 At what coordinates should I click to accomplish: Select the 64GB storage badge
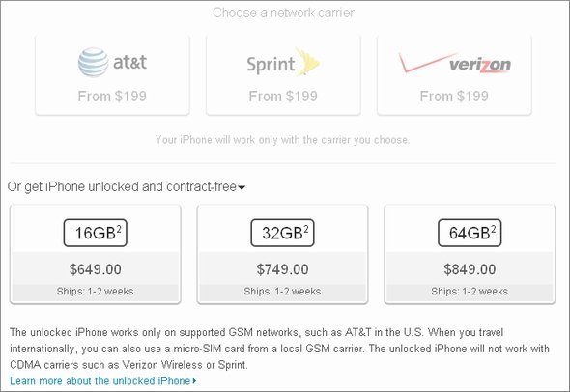coord(470,233)
